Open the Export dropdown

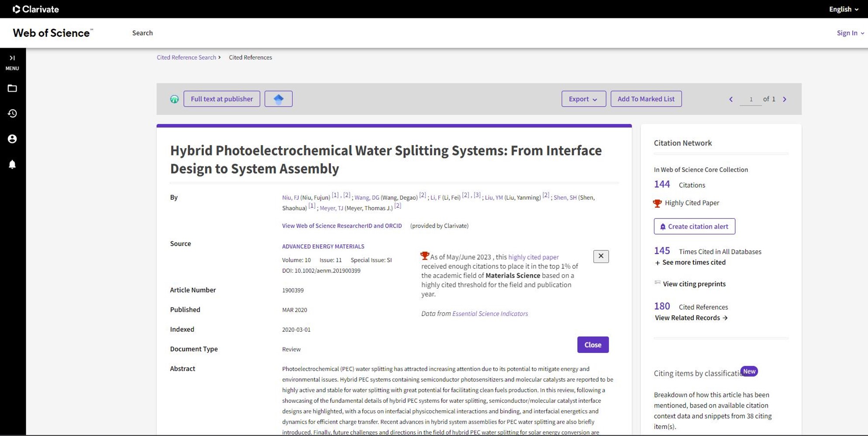[x=583, y=99]
